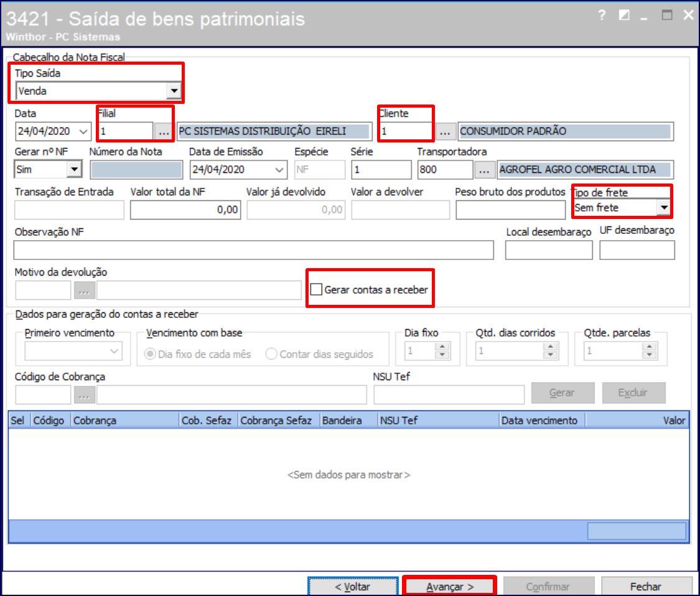The width and height of the screenshot is (700, 596).
Task: Click the Avançar button
Action: (449, 587)
